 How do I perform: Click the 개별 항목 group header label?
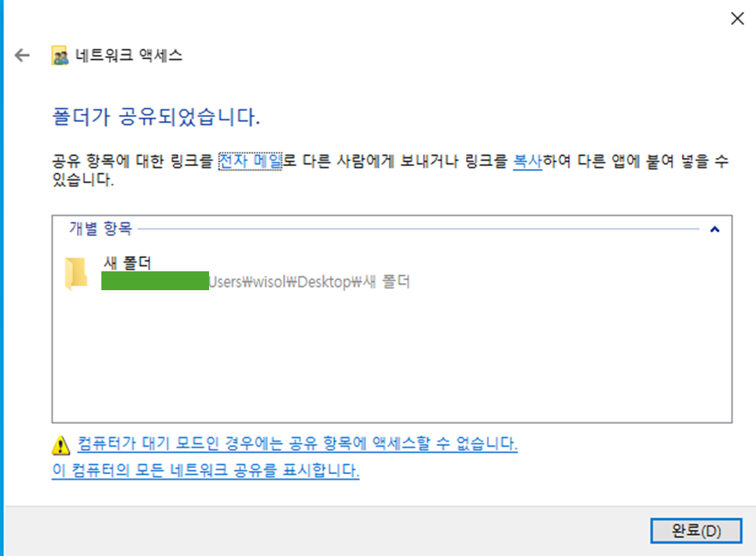tap(101, 228)
